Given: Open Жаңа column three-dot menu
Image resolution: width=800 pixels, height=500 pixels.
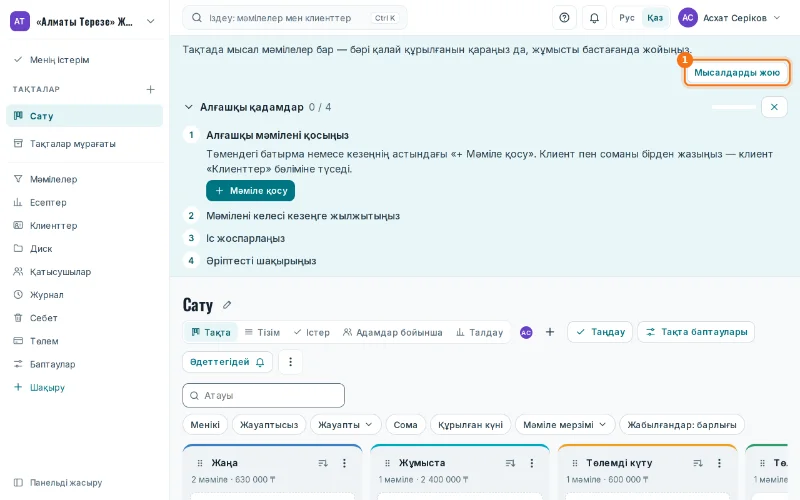Looking at the screenshot, I should point(344,463).
